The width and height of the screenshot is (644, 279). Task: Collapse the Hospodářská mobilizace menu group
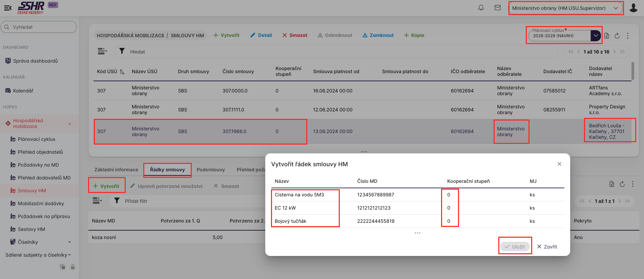[x=69, y=124]
